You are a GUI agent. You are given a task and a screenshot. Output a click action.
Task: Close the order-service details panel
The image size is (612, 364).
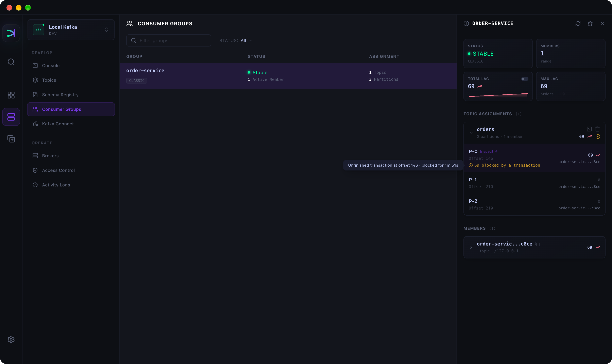[602, 23]
